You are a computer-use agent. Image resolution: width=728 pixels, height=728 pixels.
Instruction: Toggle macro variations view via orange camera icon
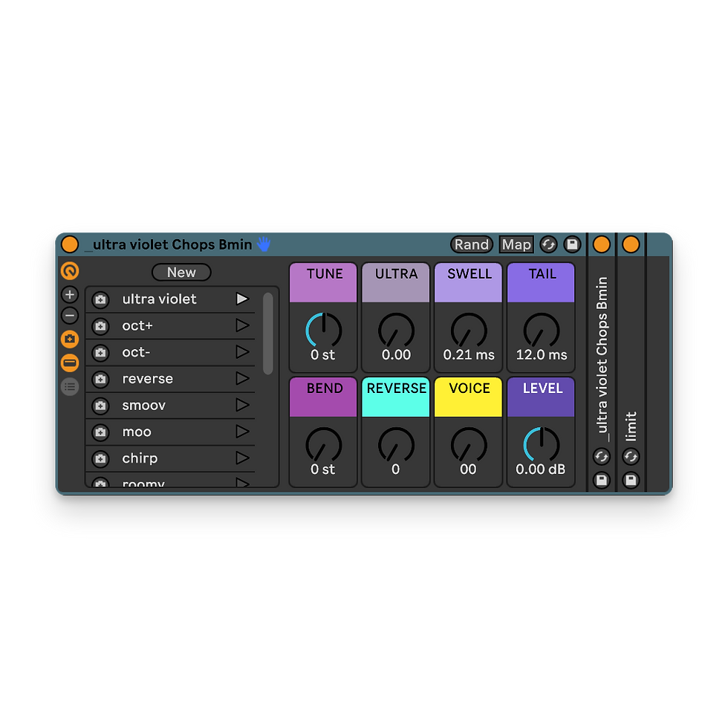point(70,339)
